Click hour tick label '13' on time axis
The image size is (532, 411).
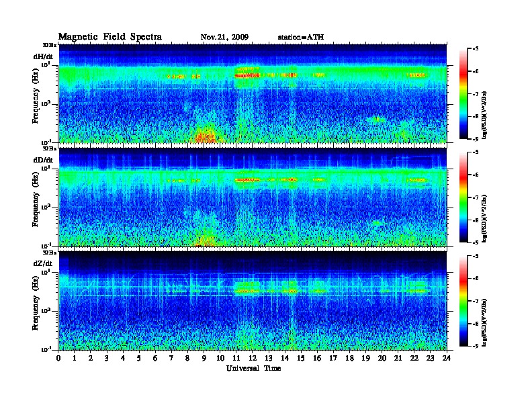tap(269, 358)
